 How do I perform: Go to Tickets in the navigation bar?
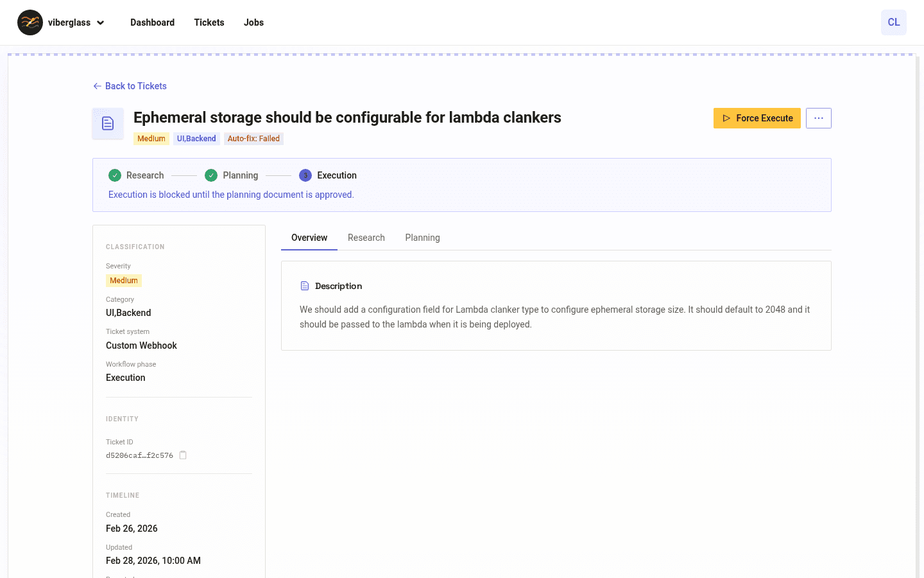point(209,22)
